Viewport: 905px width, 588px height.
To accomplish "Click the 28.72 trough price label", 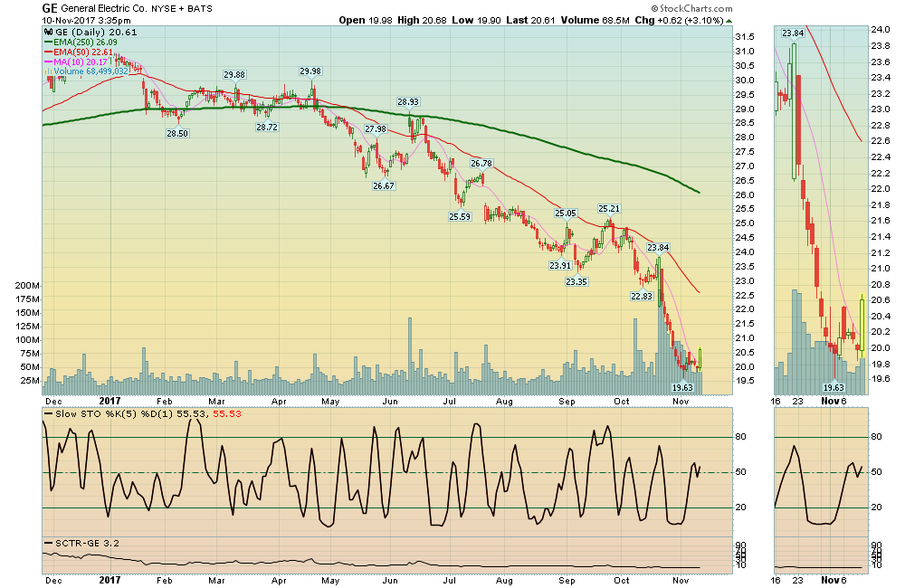I will coord(267,127).
